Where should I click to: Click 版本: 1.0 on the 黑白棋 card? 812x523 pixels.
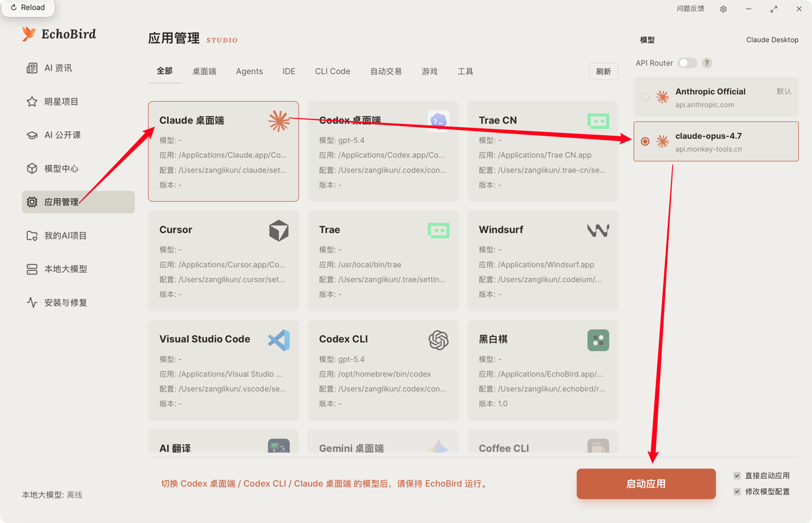click(493, 404)
